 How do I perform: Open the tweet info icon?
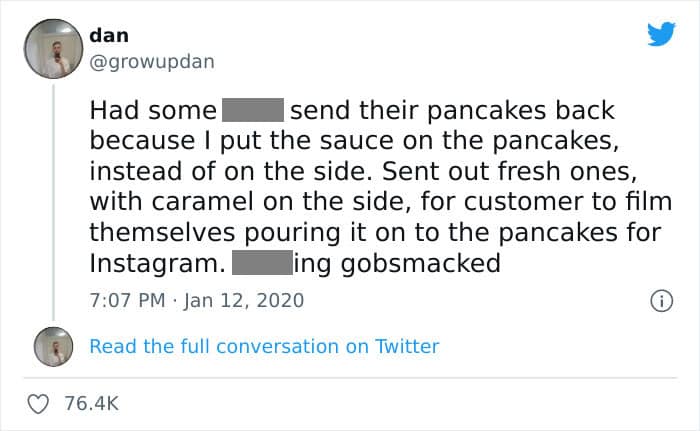(660, 299)
